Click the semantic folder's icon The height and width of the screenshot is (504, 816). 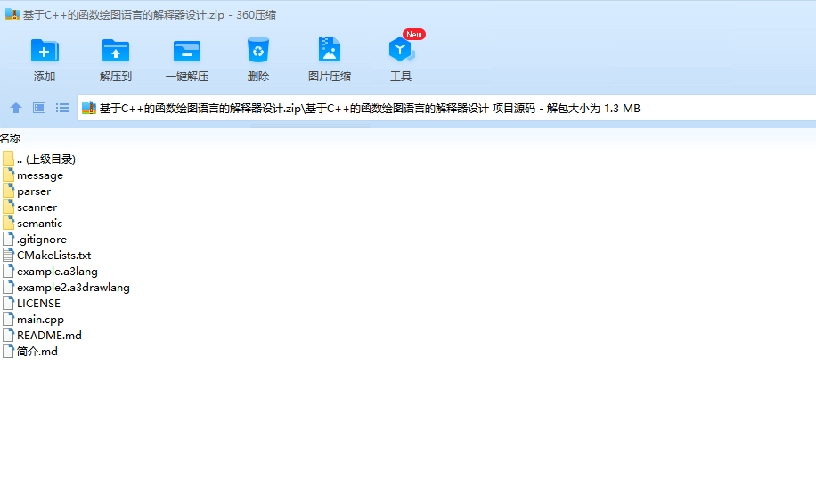click(8, 224)
